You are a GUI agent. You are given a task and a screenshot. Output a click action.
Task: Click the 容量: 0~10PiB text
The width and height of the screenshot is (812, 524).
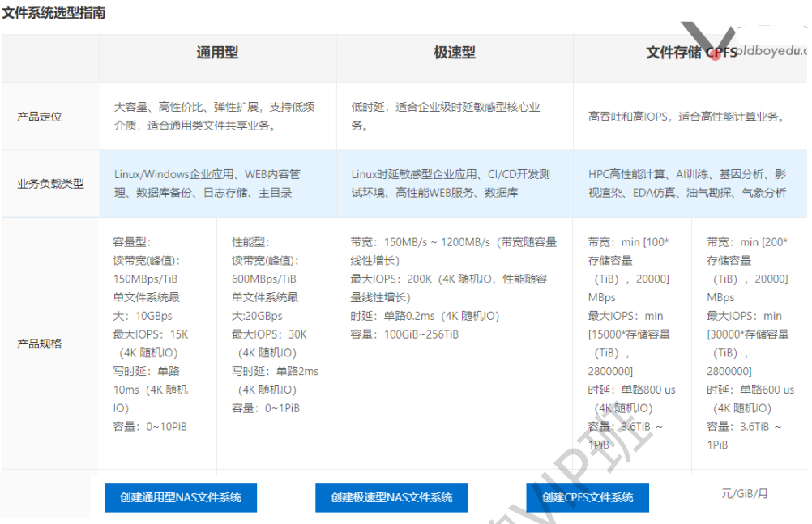pos(150,427)
